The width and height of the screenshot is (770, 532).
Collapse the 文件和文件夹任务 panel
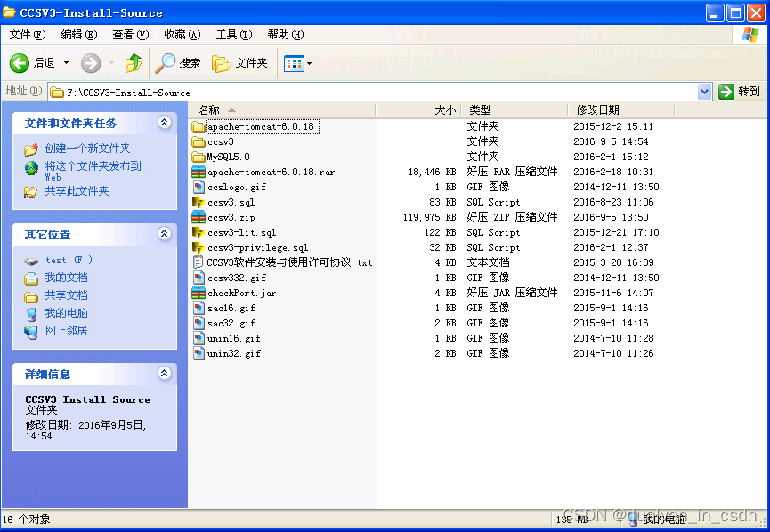click(164, 122)
